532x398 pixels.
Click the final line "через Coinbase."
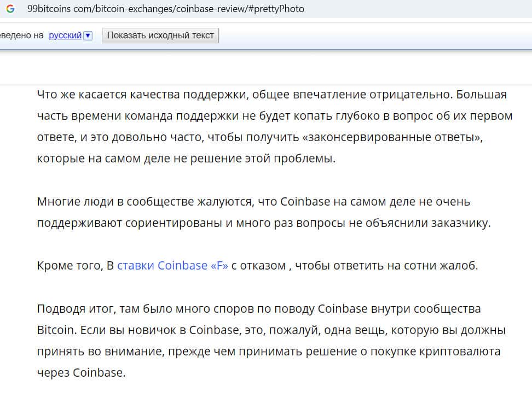point(81,373)
